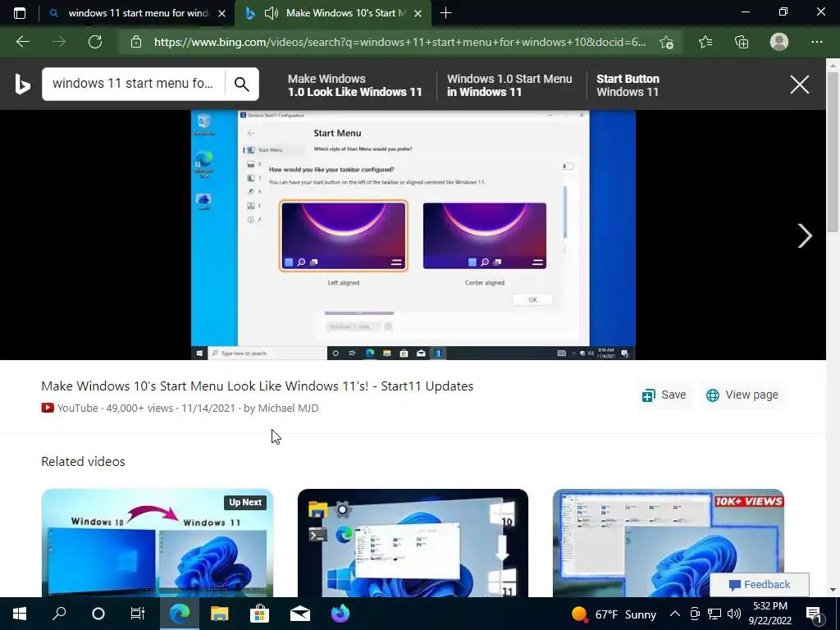Viewport: 840px width, 630px height.
Task: Add this page to favorites star icon
Action: point(666,43)
